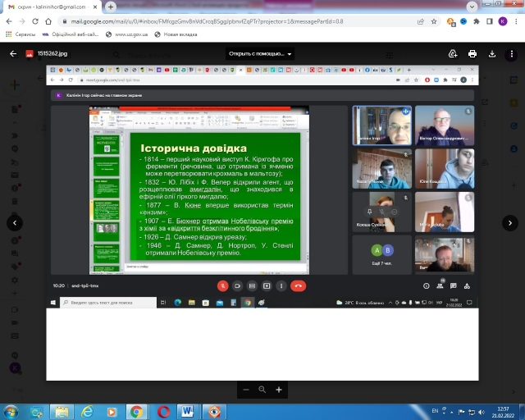
Task: Open the image viewer app in the taskbar
Action: pos(213,412)
